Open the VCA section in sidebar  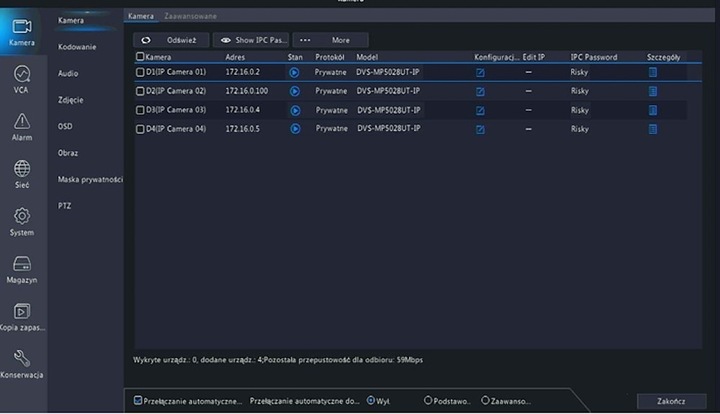[21, 79]
